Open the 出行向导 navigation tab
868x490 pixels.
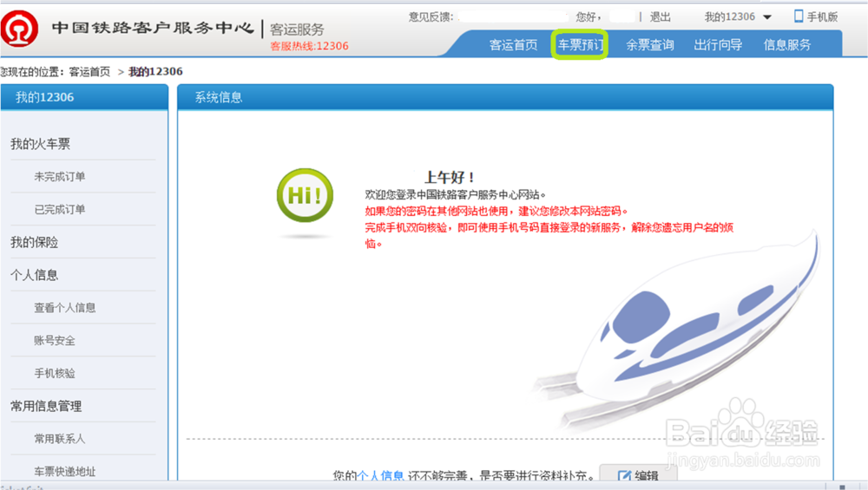pos(718,45)
